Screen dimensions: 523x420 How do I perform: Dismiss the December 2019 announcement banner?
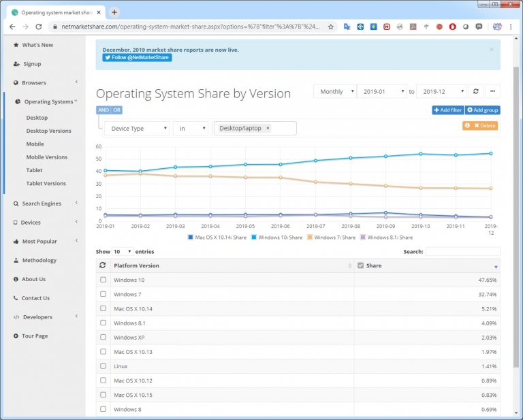491,49
